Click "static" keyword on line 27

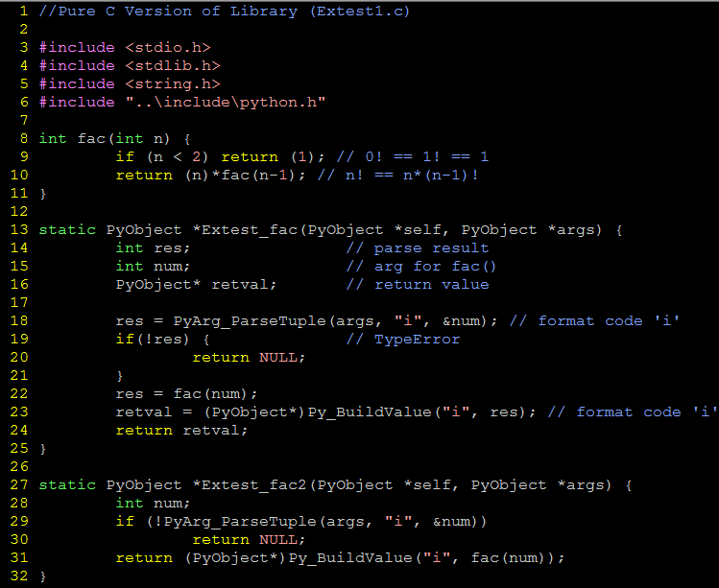click(x=67, y=484)
